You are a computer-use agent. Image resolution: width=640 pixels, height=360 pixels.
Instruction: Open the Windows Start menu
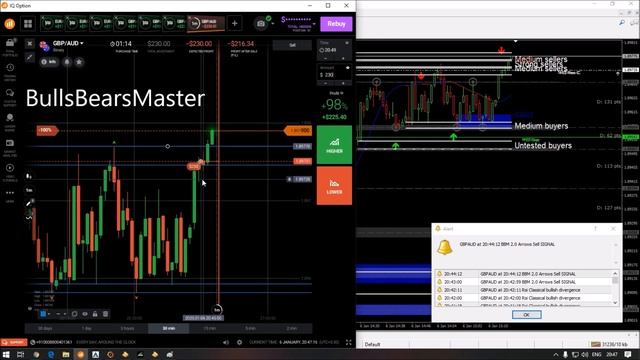[6, 354]
